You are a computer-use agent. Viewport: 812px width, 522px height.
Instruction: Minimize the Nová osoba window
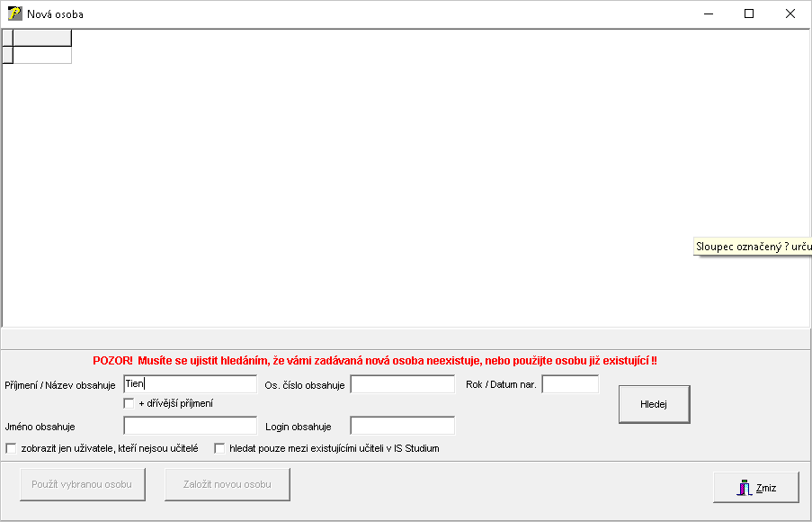point(707,13)
